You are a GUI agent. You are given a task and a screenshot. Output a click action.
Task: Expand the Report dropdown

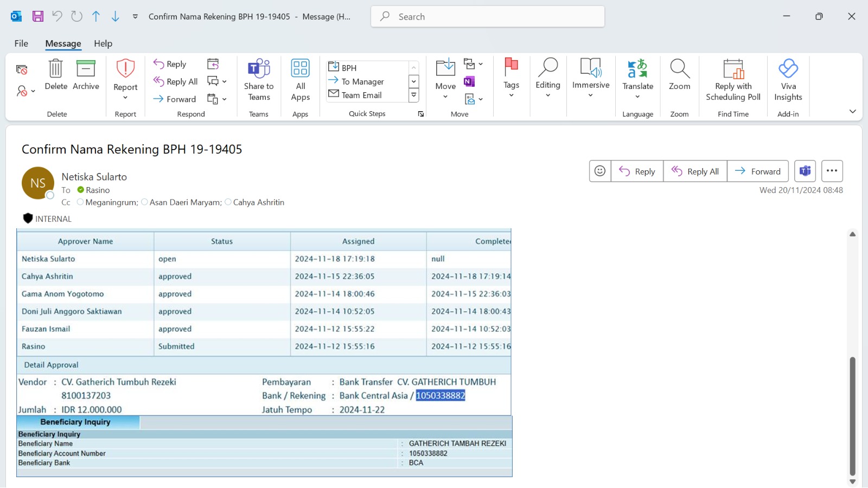click(x=125, y=98)
